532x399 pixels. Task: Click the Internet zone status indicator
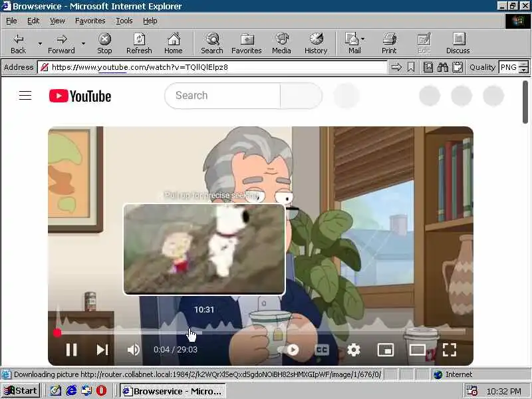click(x=454, y=374)
